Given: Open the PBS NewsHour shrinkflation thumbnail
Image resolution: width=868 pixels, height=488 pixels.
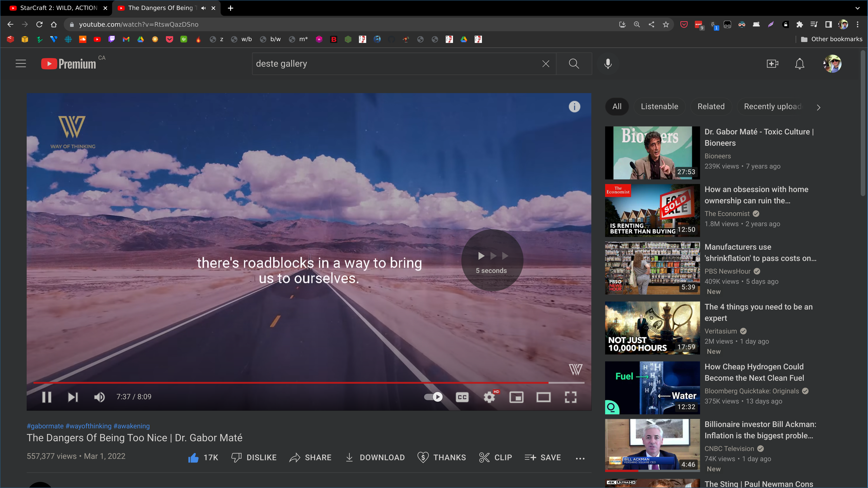Looking at the screenshot, I should (x=652, y=268).
